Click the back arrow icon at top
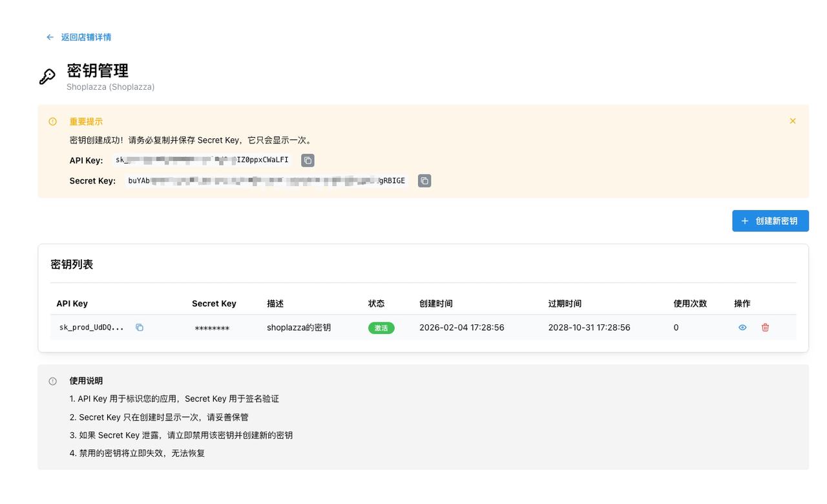The image size is (827, 504). point(50,37)
